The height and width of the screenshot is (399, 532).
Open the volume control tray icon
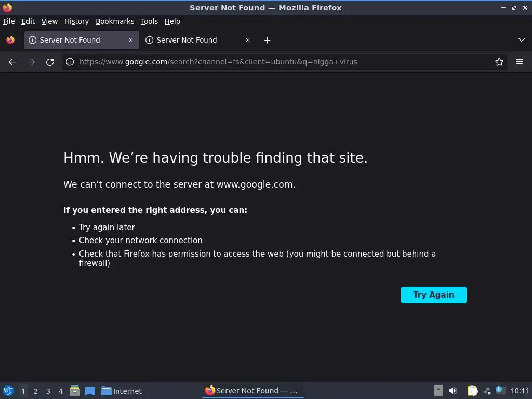point(453,391)
